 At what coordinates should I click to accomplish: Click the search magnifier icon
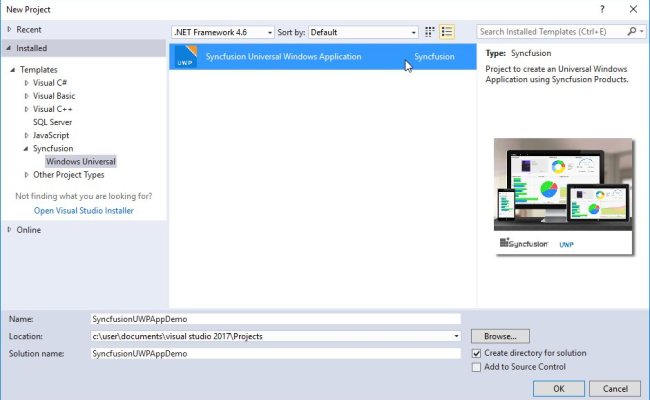(632, 32)
